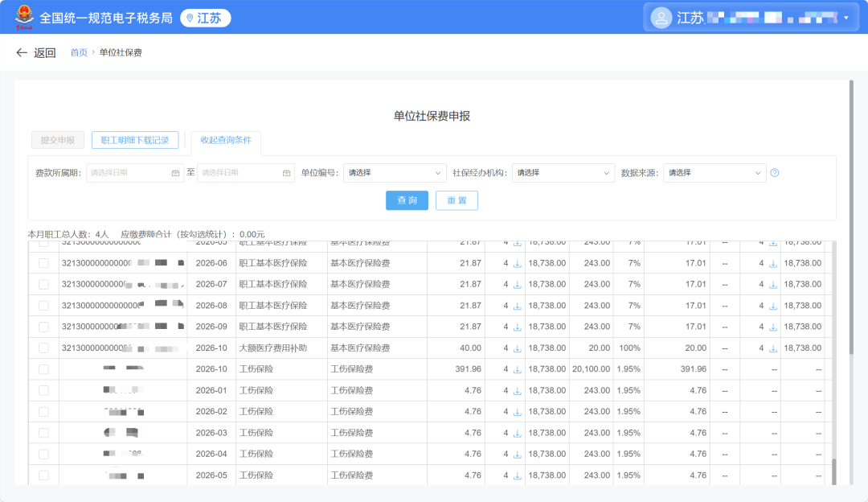Tick the checkbox of 2026-01 工伤保险 row
This screenshot has width=868, height=502.
tap(43, 391)
